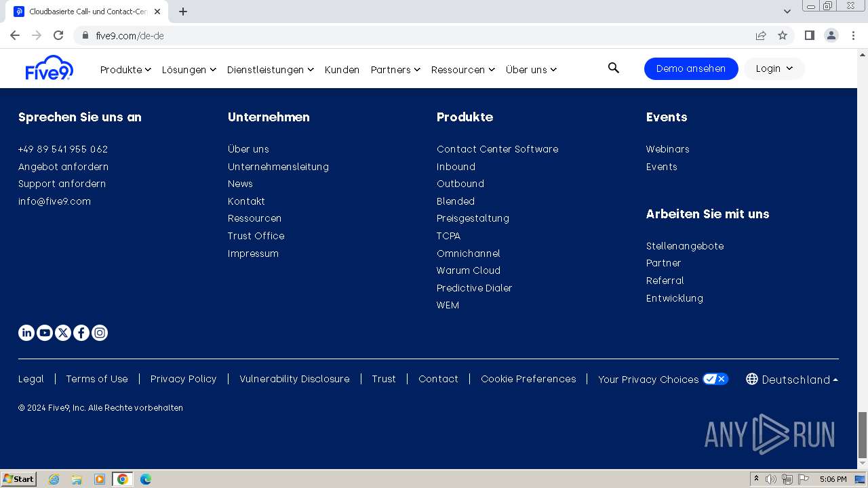Launch Internet Explorer from taskbar
Screen dimensions: 868x488
(x=54, y=479)
